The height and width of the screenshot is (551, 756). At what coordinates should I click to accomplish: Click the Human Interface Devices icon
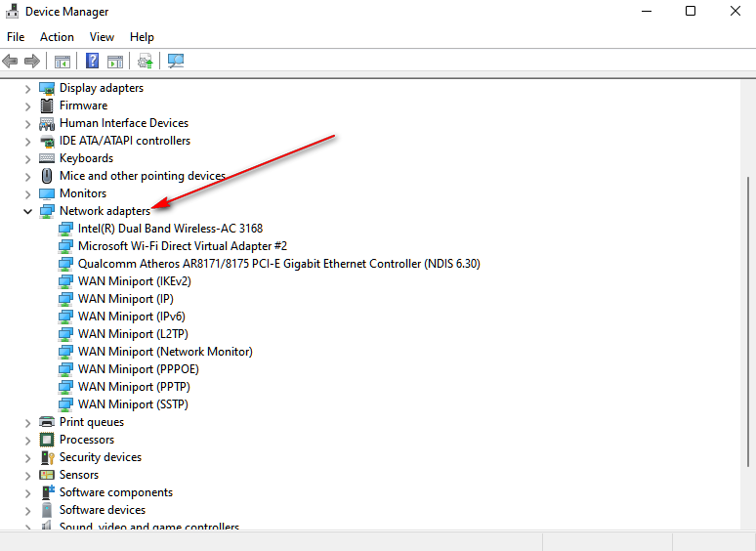[47, 123]
